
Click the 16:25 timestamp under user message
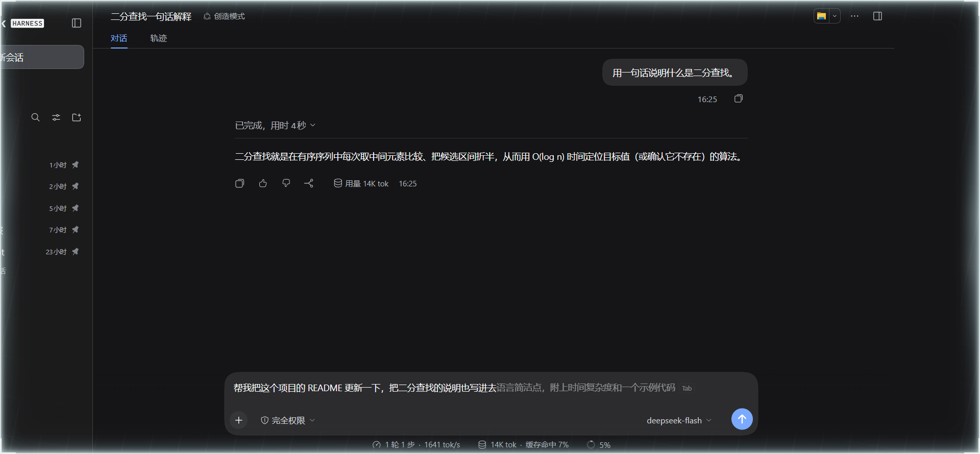coord(707,100)
